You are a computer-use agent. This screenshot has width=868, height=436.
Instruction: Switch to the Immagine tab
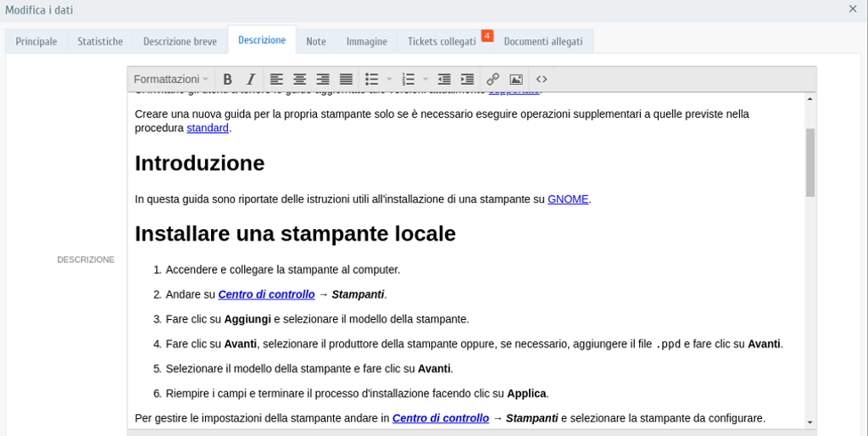pyautogui.click(x=366, y=42)
